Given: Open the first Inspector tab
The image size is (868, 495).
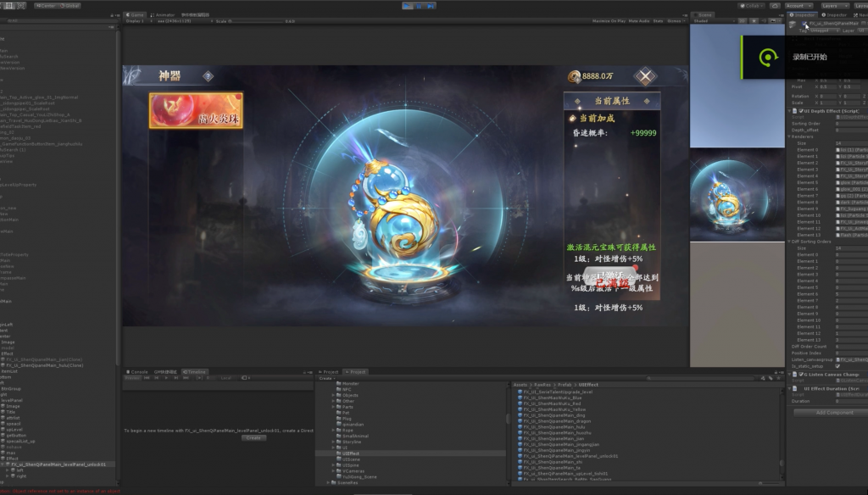Looking at the screenshot, I should tap(802, 15).
